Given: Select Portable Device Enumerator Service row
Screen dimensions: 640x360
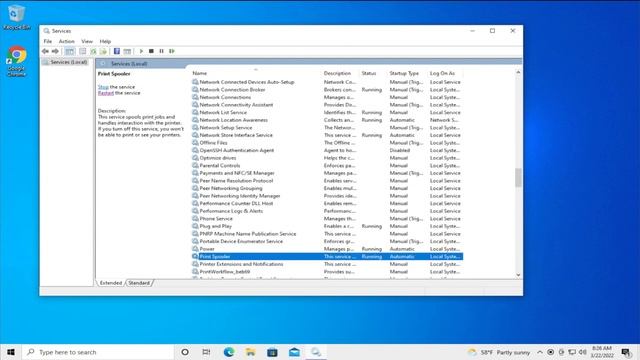Looking at the screenshot, I should (x=327, y=241).
